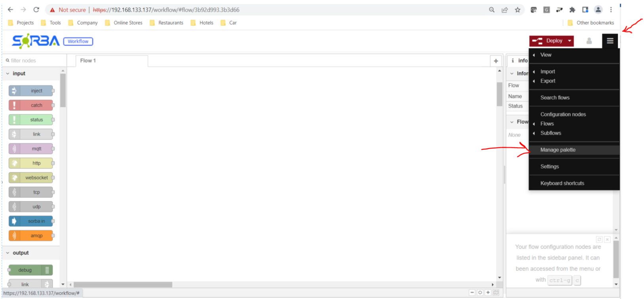
Task: Open Keyboard shortcuts menu entry
Action: (562, 183)
